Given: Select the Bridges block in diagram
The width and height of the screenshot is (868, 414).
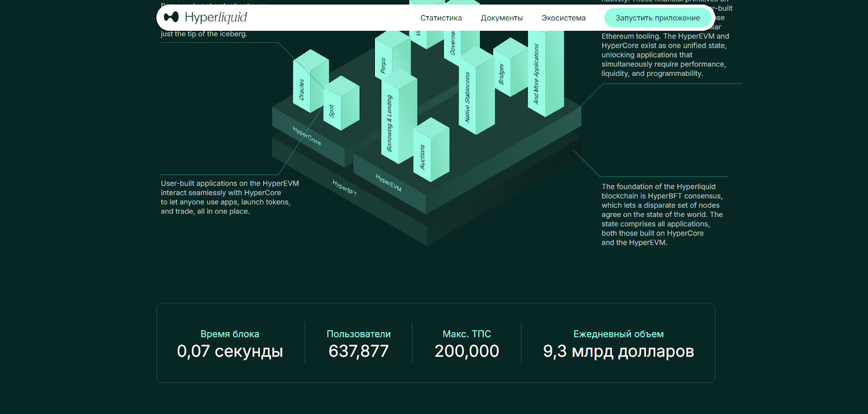Looking at the screenshot, I should click(510, 67).
